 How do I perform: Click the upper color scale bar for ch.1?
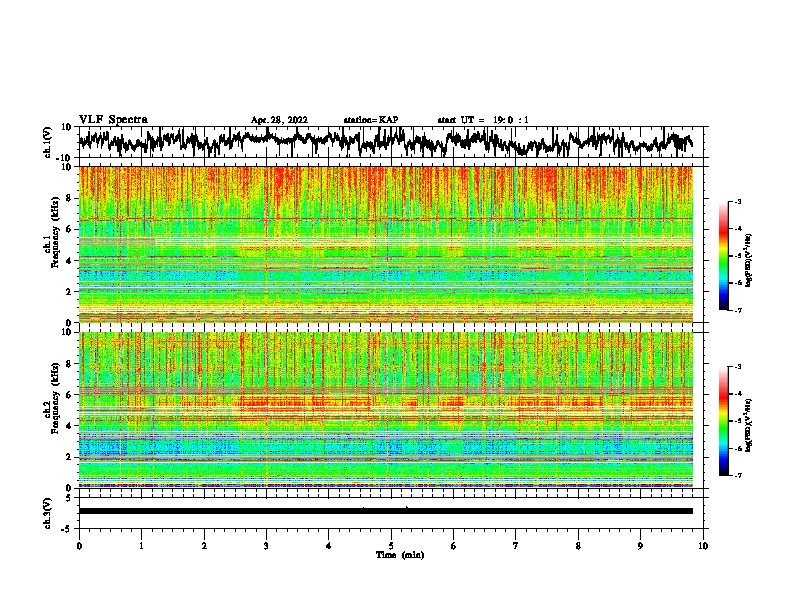coord(723,256)
